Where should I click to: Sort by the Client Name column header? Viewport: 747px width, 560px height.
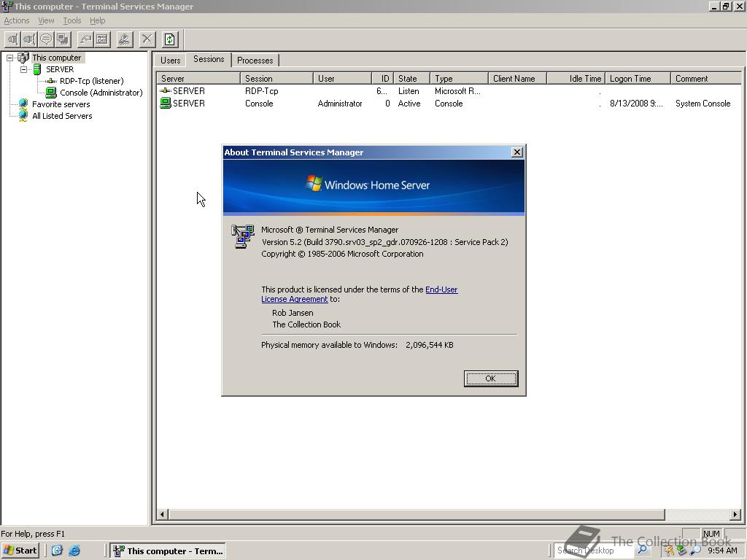pos(517,79)
